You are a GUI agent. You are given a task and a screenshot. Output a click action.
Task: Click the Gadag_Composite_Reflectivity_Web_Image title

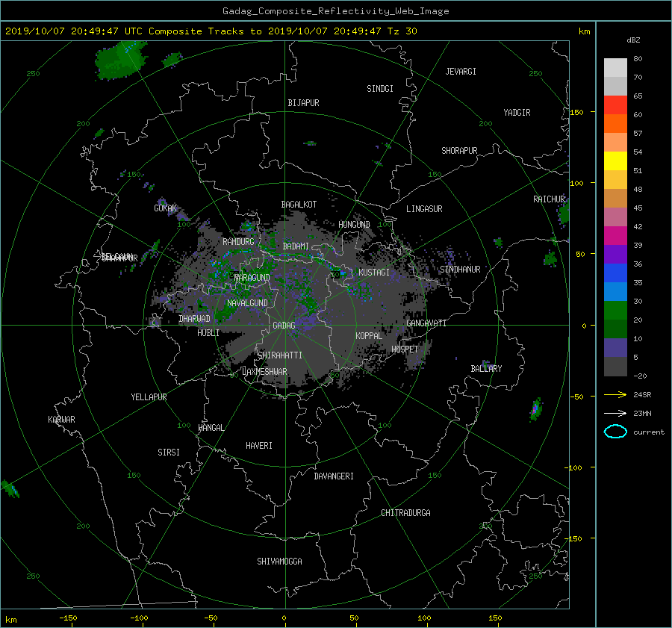tap(335, 11)
